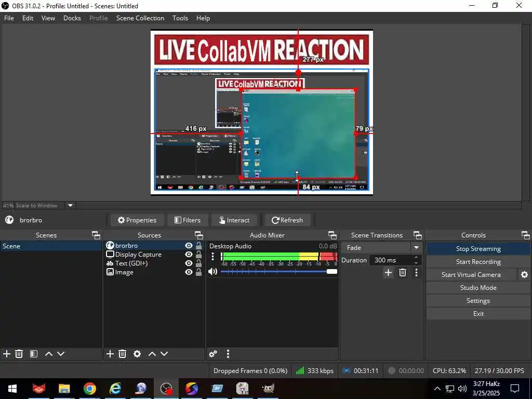Open the Help menu

(x=203, y=18)
